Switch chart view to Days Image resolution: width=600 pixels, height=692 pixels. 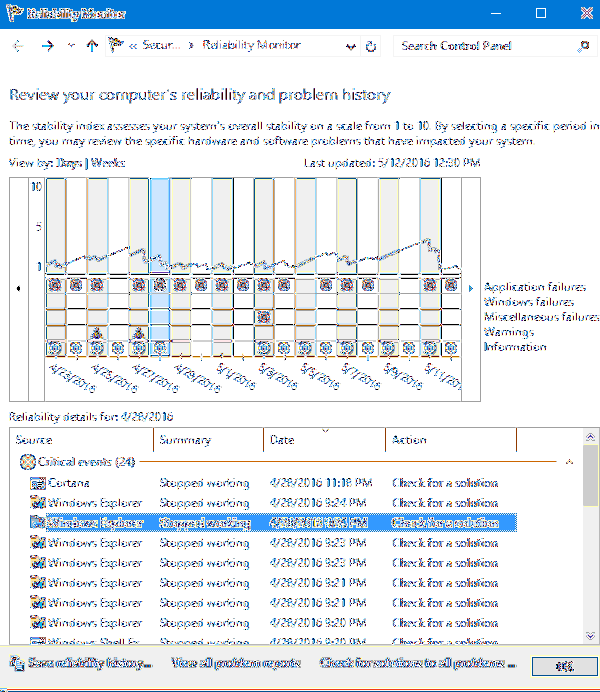tap(68, 162)
